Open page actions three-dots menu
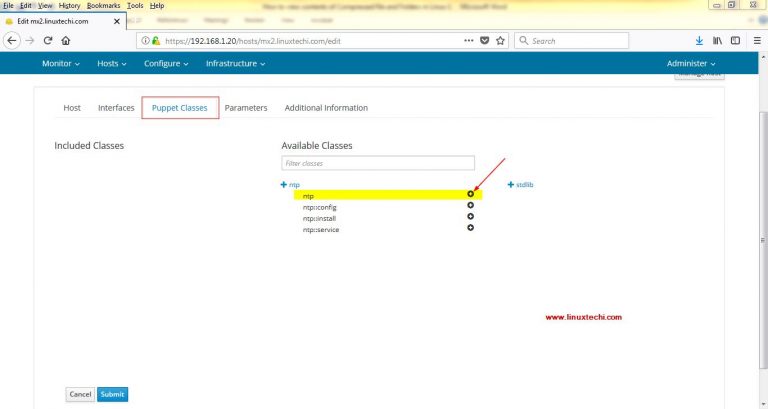The image size is (768, 409). (469, 41)
